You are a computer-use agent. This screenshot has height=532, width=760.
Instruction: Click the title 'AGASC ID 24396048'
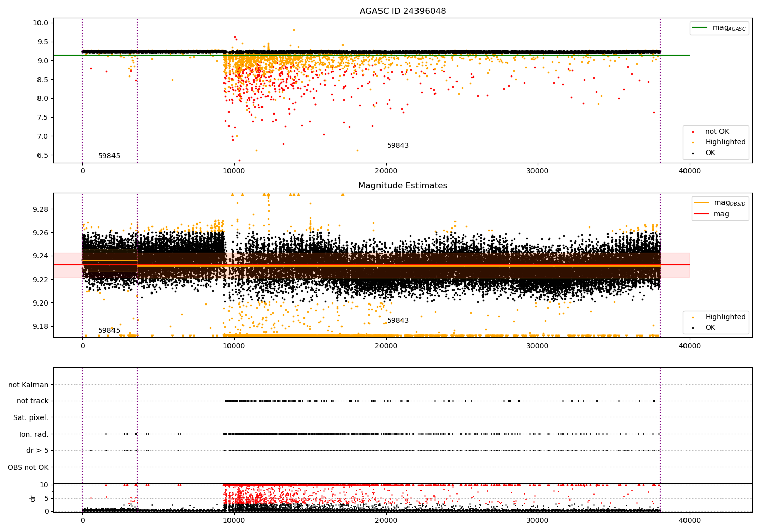pos(403,11)
